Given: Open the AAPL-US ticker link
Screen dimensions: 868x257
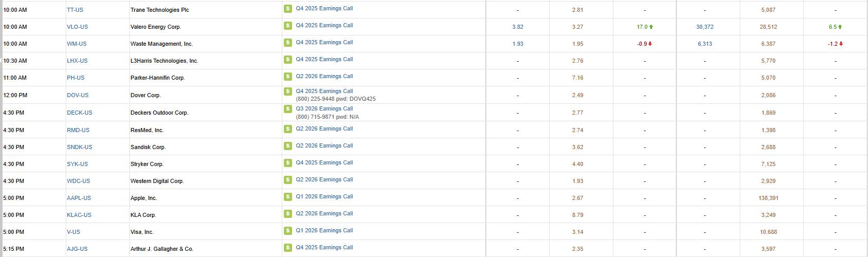Looking at the screenshot, I should pos(79,198).
